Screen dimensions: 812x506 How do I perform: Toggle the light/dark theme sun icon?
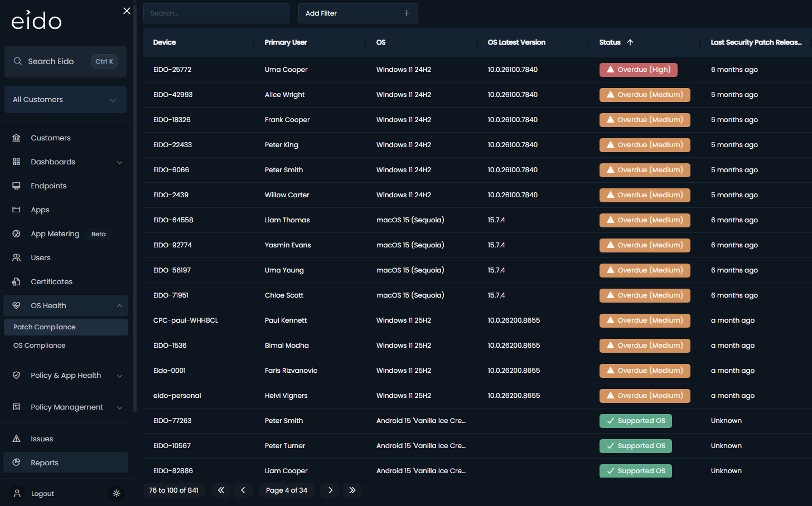point(116,493)
